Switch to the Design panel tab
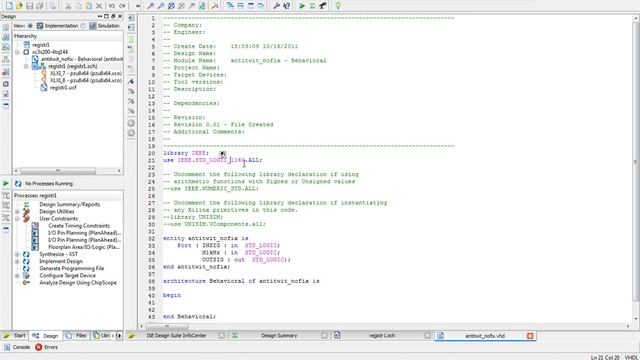The width and height of the screenshot is (640, 360). pos(45,336)
